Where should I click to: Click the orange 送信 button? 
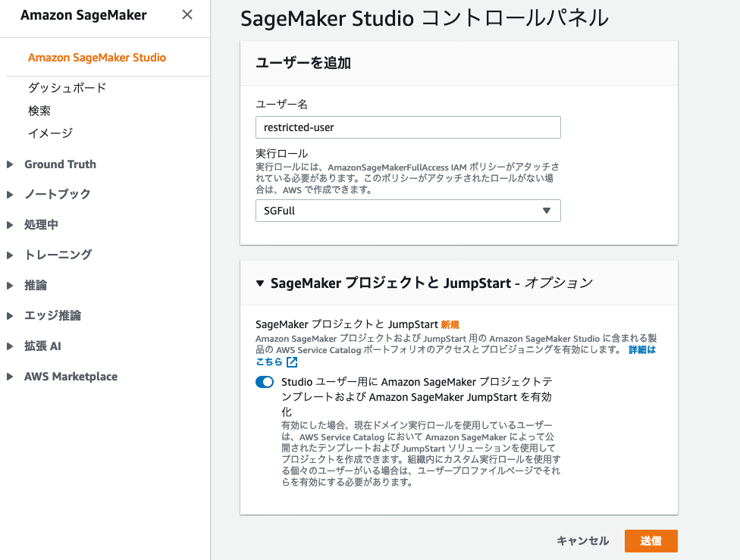point(651,541)
